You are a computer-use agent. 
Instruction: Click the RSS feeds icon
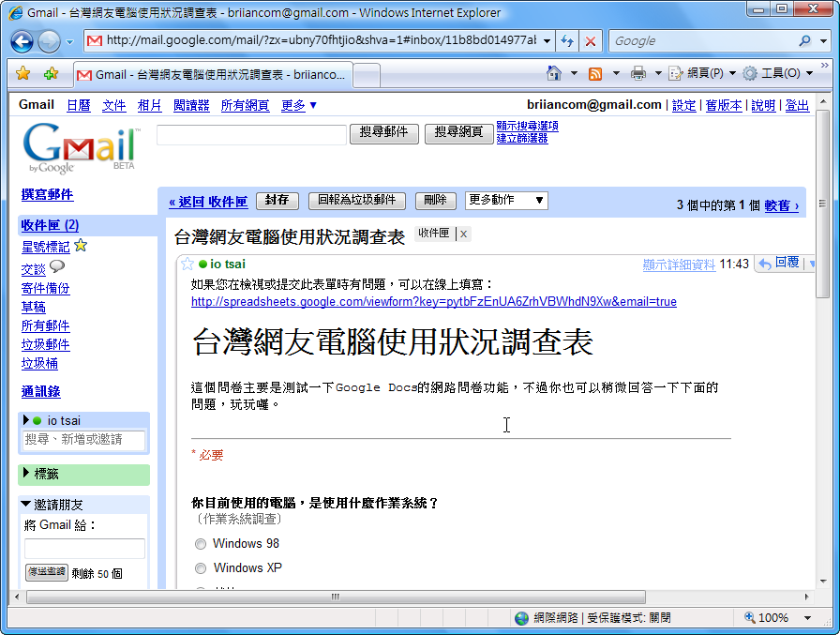pyautogui.click(x=595, y=73)
